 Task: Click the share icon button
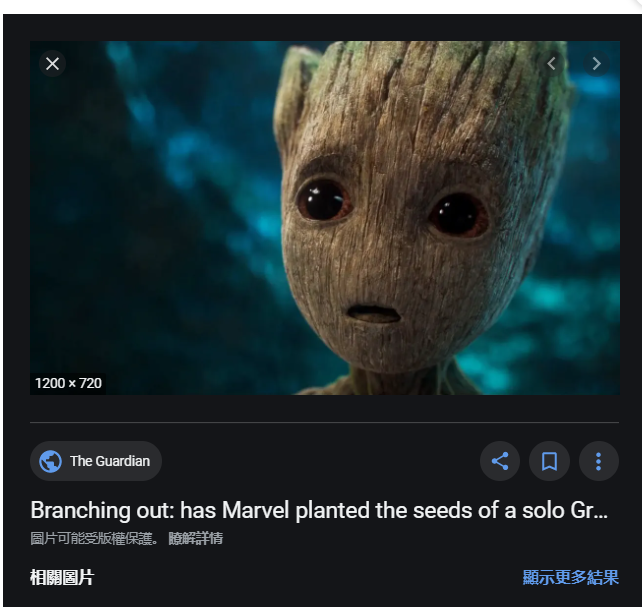500,461
